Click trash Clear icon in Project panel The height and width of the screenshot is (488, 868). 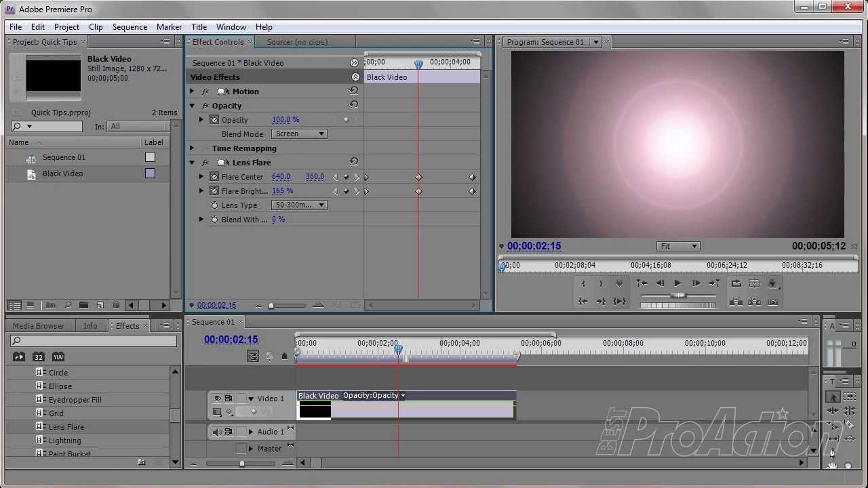[x=116, y=306]
